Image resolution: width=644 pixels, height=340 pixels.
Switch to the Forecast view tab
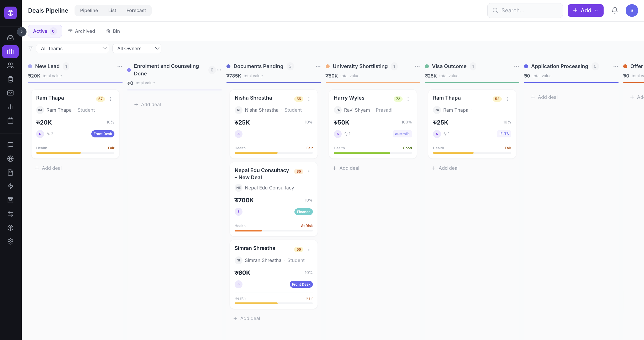point(136,11)
